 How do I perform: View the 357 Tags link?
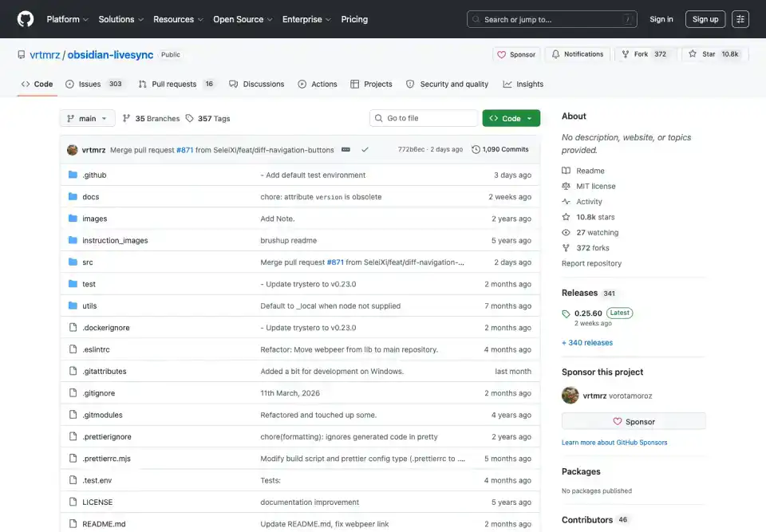(207, 118)
